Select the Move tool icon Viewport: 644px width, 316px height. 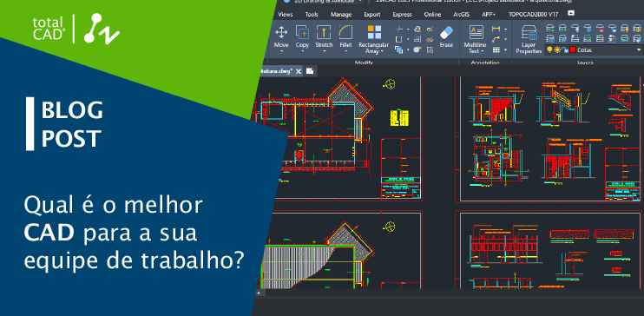click(281, 32)
